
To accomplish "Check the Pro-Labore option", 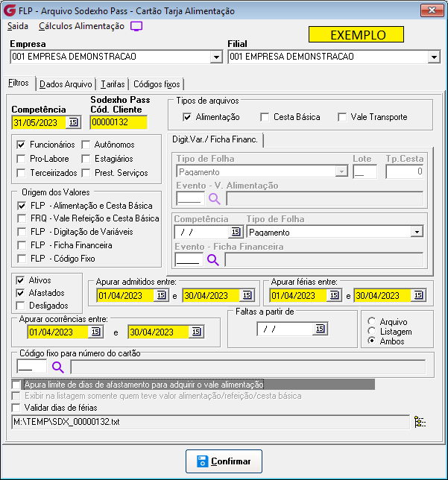I will [21, 159].
